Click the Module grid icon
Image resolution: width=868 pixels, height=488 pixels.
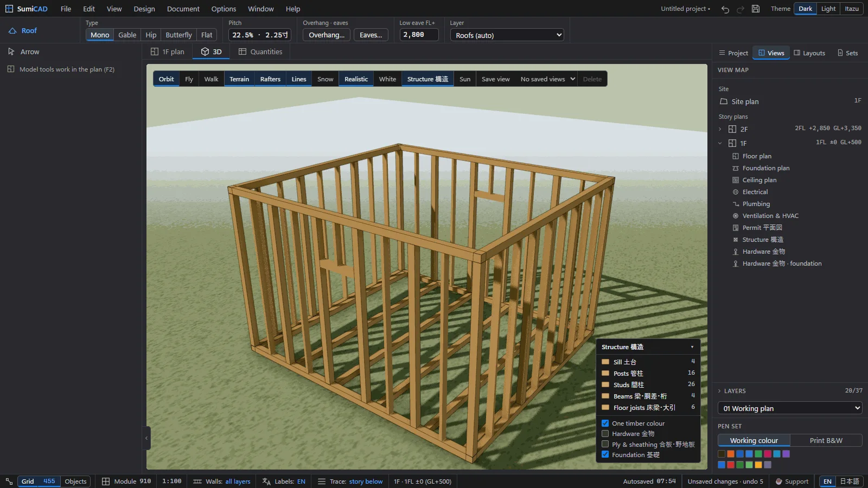[x=106, y=481]
